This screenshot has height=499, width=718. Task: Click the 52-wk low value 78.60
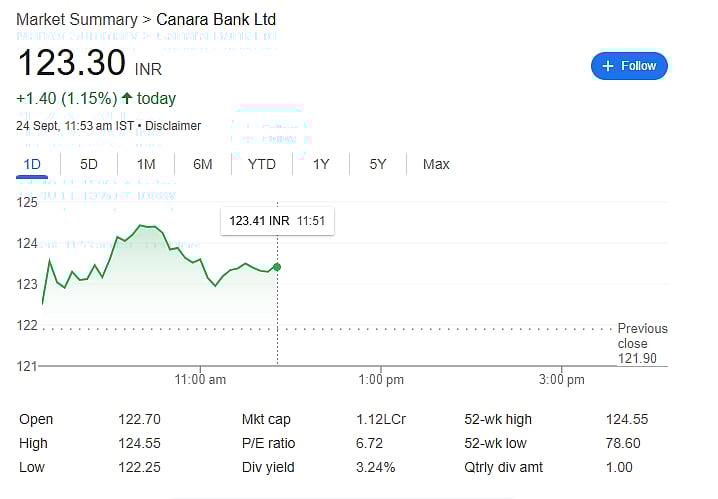(623, 443)
